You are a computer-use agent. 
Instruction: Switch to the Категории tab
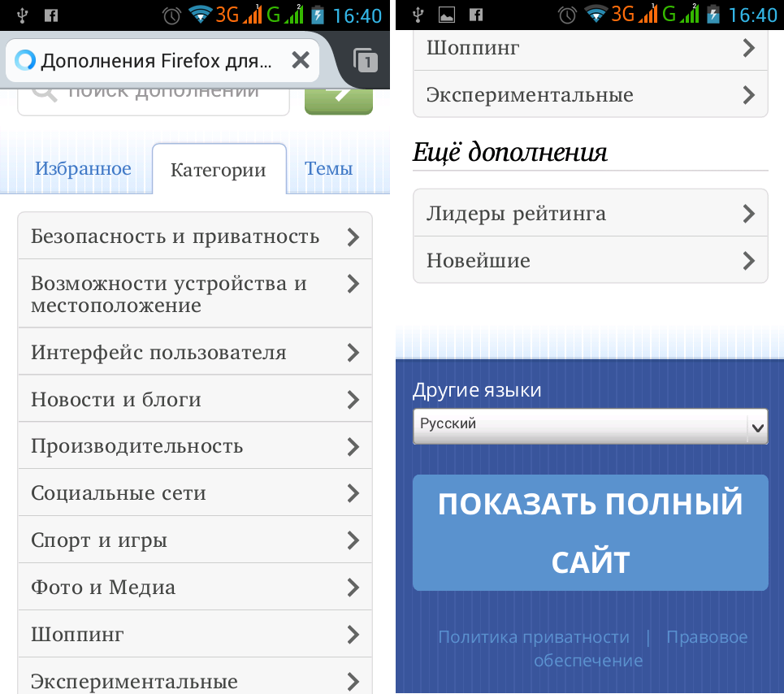pos(219,170)
